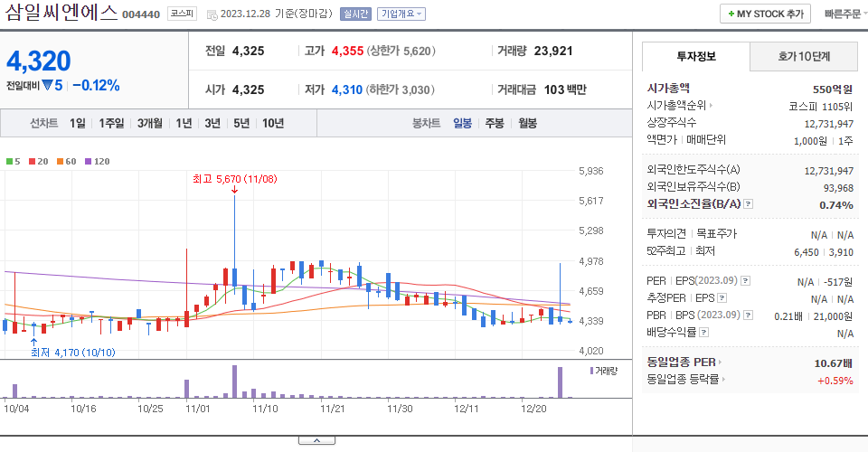Select the 10년 line chart period
Image resolution: width=868 pixels, height=452 pixels.
(x=273, y=123)
